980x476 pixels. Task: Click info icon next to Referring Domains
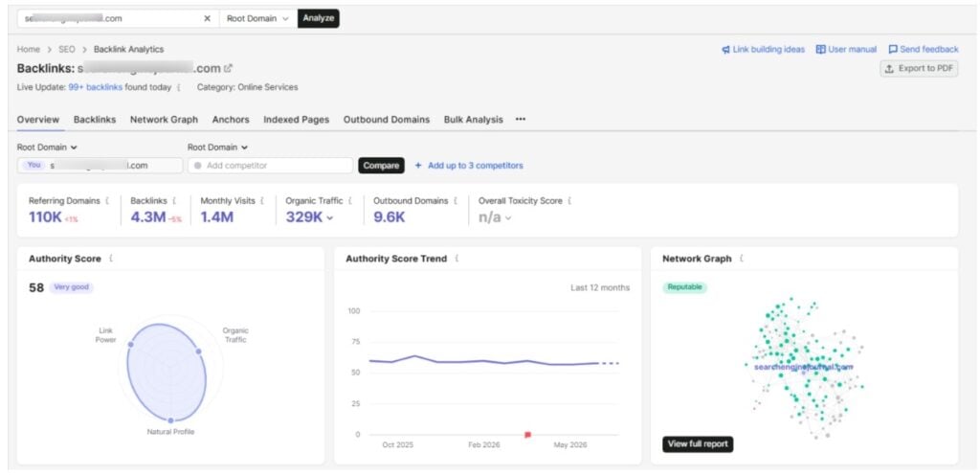107,201
